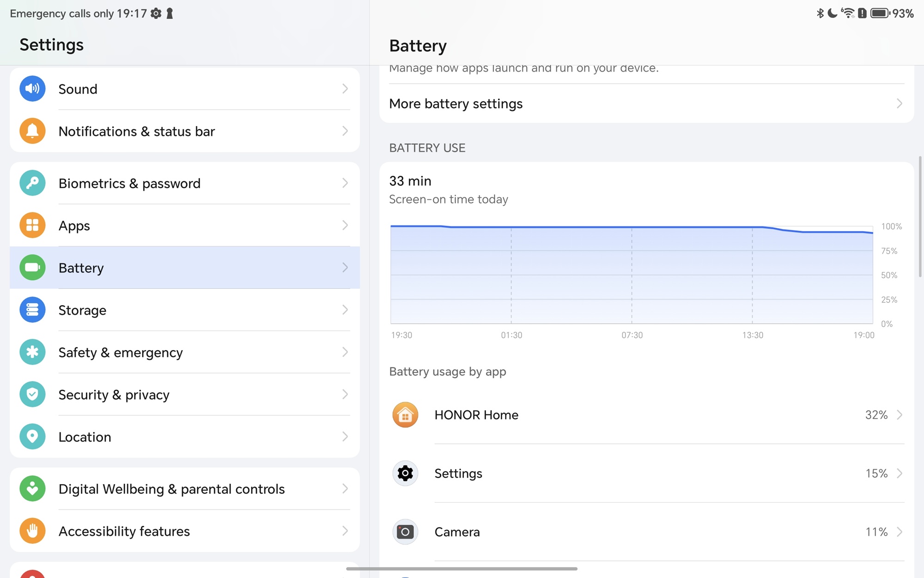Tap the More battery settings label

(456, 104)
